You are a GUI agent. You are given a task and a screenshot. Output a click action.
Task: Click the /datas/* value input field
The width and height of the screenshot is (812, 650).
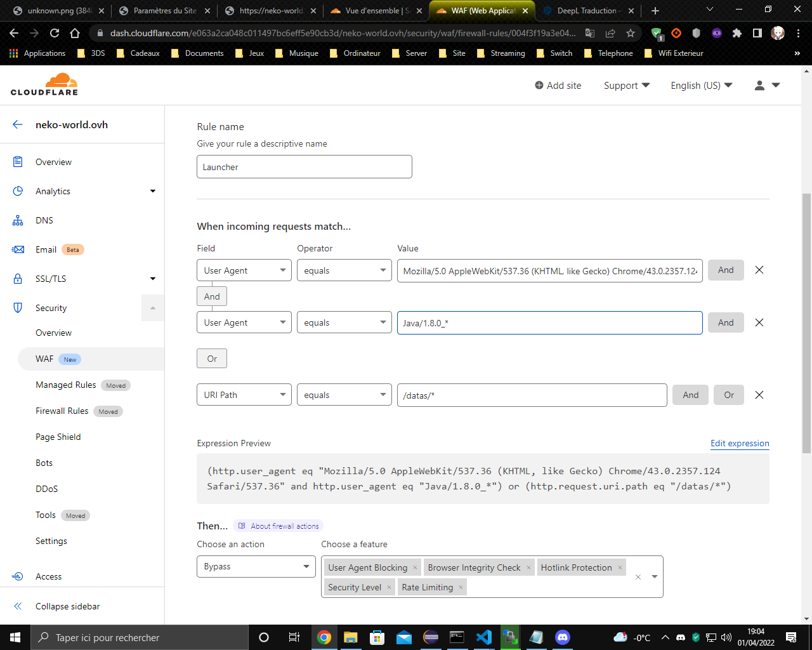click(532, 395)
